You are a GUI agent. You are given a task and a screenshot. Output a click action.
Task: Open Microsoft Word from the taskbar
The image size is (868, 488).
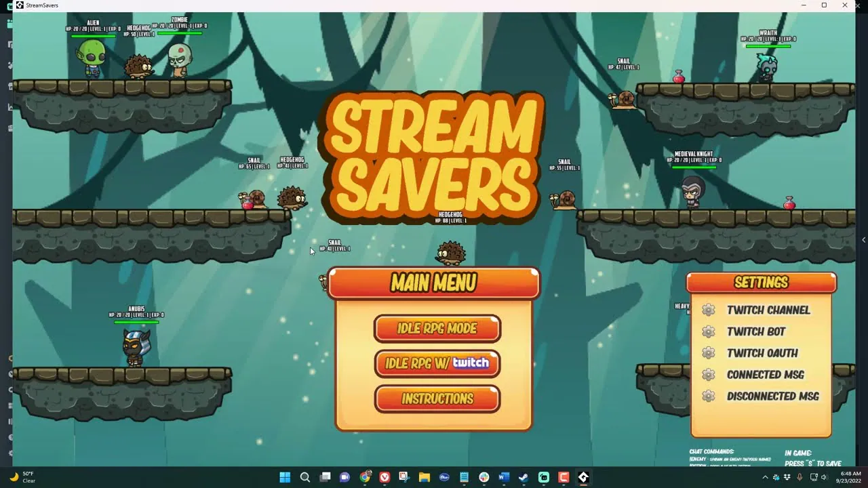pyautogui.click(x=503, y=477)
